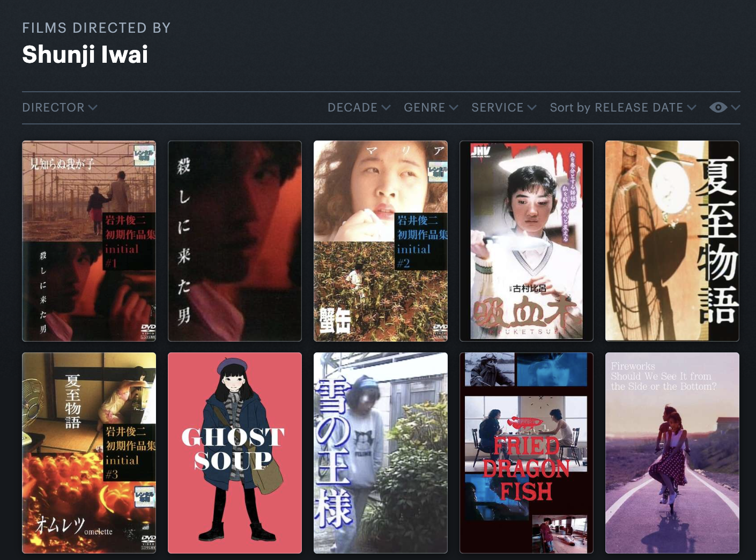Toggle the eye visibility filter icon
This screenshot has width=756, height=560.
point(718,107)
